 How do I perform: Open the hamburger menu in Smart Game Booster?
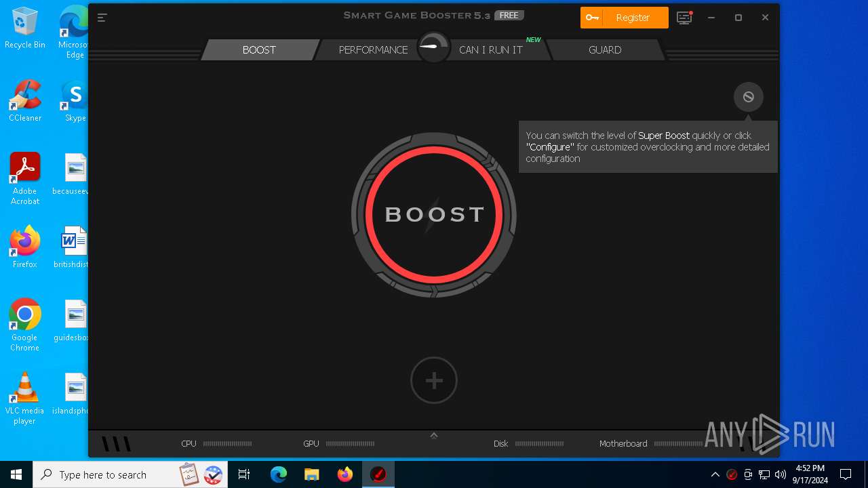click(102, 18)
